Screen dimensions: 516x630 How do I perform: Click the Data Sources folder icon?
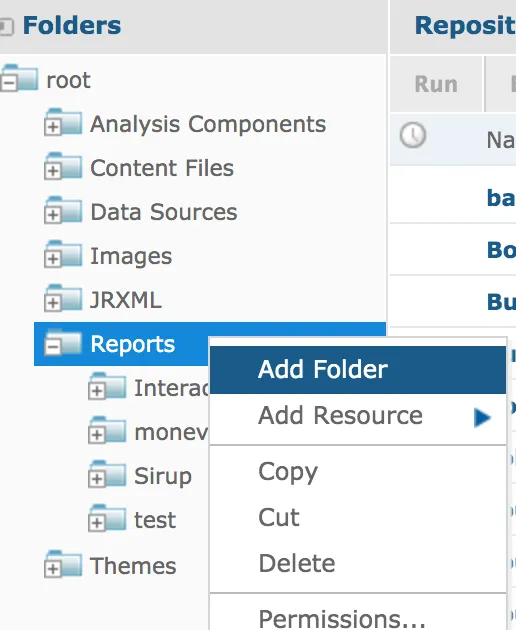coord(63,209)
